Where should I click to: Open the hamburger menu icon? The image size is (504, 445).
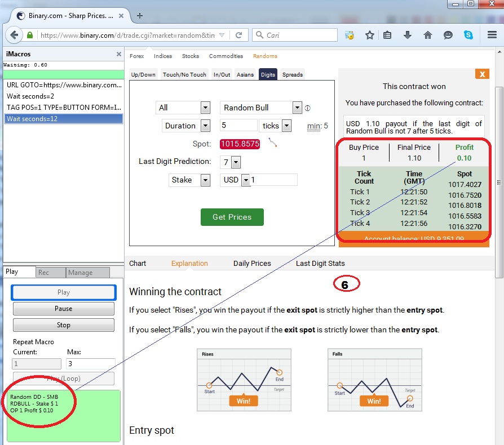(x=492, y=35)
